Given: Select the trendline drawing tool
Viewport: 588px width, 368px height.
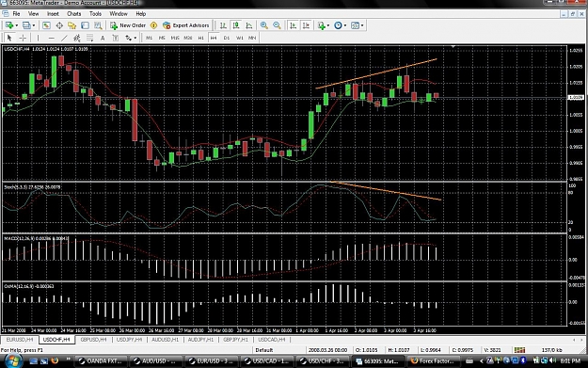Looking at the screenshot, I should (64, 38).
